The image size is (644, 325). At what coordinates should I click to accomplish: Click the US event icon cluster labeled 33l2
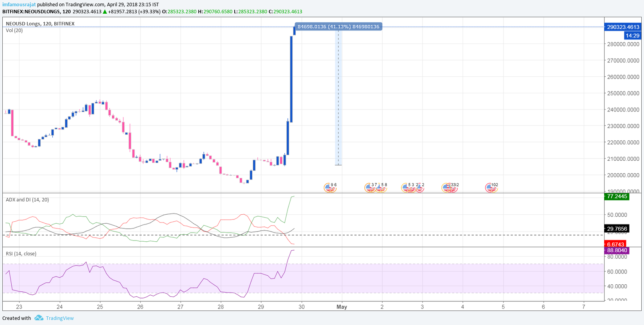(450, 188)
